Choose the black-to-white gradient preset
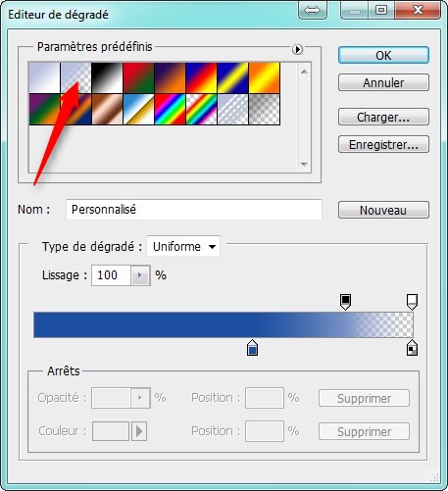 click(x=107, y=77)
